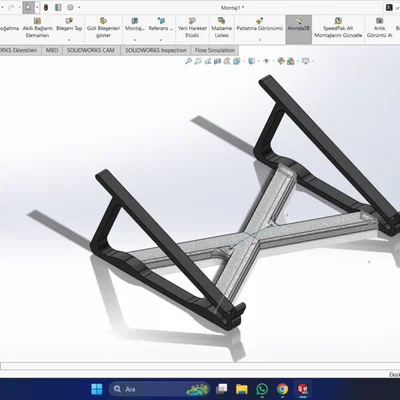Click the Rebuild traffic light icon
The width and height of the screenshot is (400, 400).
click(46, 7)
